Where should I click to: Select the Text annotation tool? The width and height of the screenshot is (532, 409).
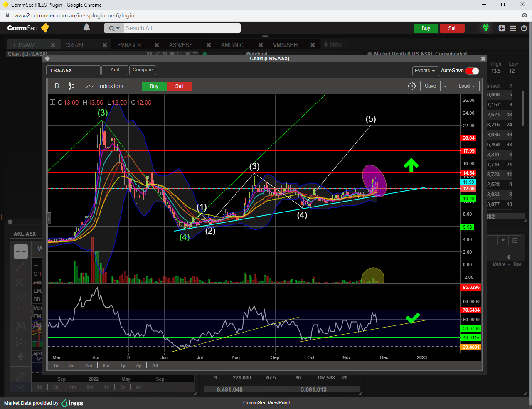(x=21, y=311)
